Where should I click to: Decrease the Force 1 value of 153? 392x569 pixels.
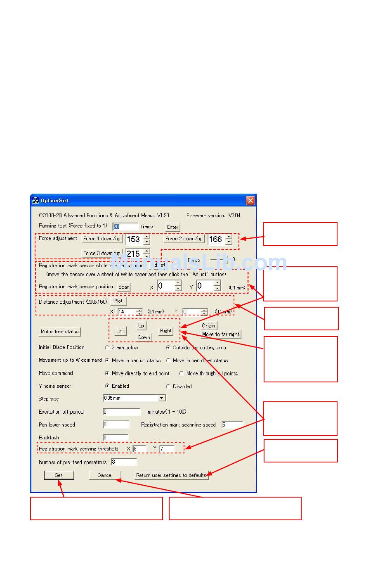point(146,242)
